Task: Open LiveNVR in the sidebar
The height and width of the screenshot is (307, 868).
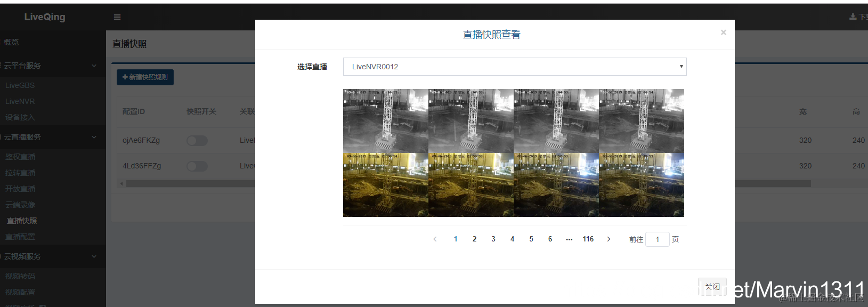Action: (x=20, y=101)
